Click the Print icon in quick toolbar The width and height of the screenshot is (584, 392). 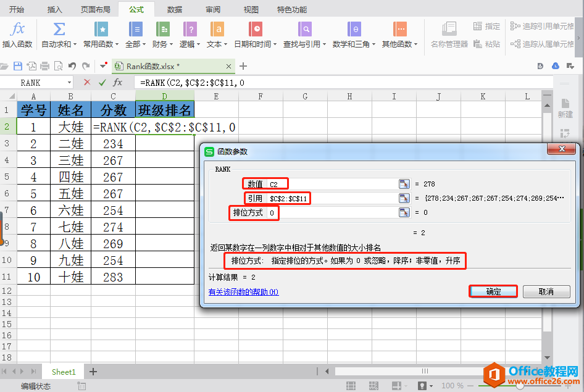(44, 66)
